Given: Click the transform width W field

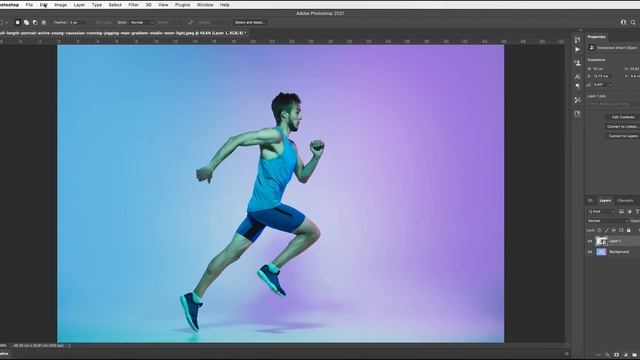Looking at the screenshot, I should (602, 69).
